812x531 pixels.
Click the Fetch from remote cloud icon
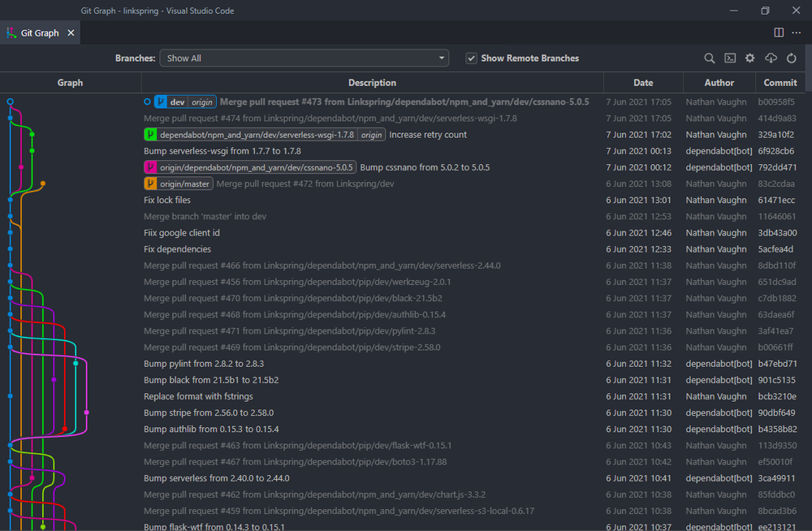coord(771,58)
